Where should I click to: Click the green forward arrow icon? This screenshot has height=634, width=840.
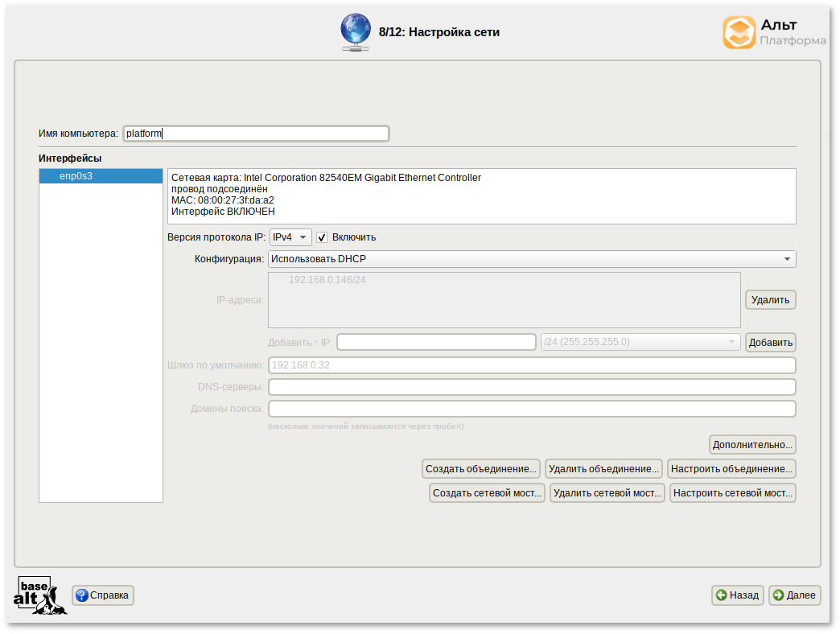[x=778, y=595]
